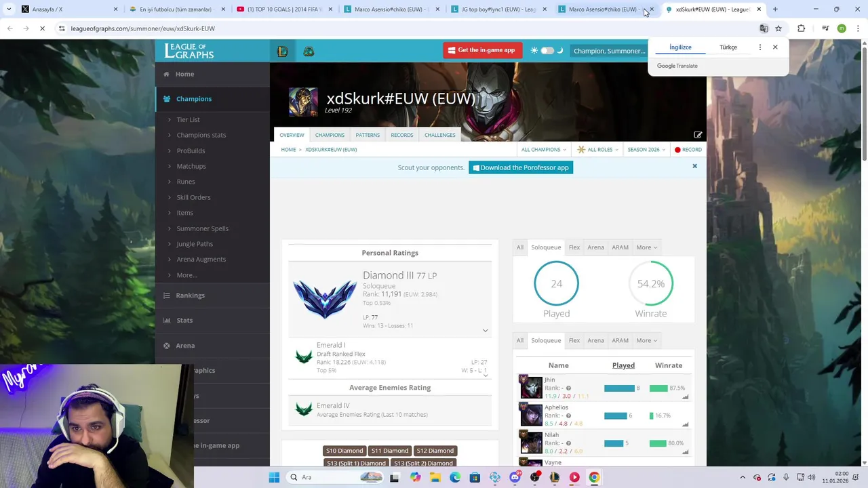This screenshot has height=488, width=868.
Task: Select Türkçe in Google Translate popup
Action: (728, 47)
